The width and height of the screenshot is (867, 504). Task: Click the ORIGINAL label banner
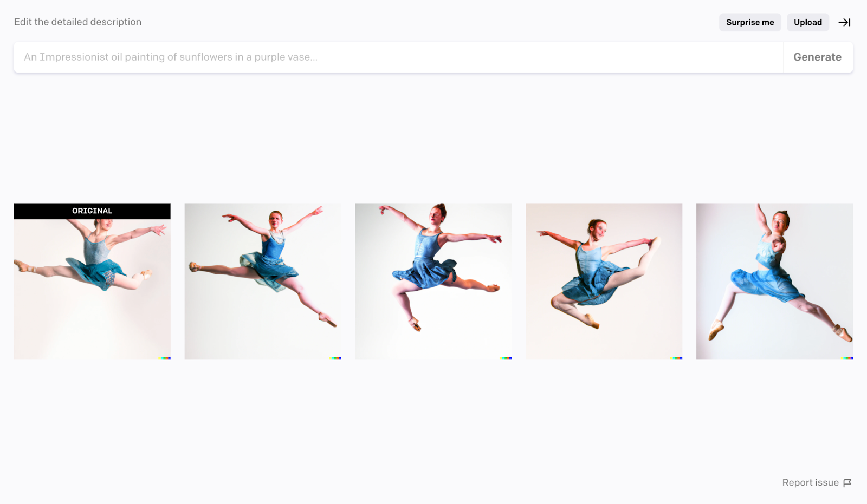coord(92,211)
